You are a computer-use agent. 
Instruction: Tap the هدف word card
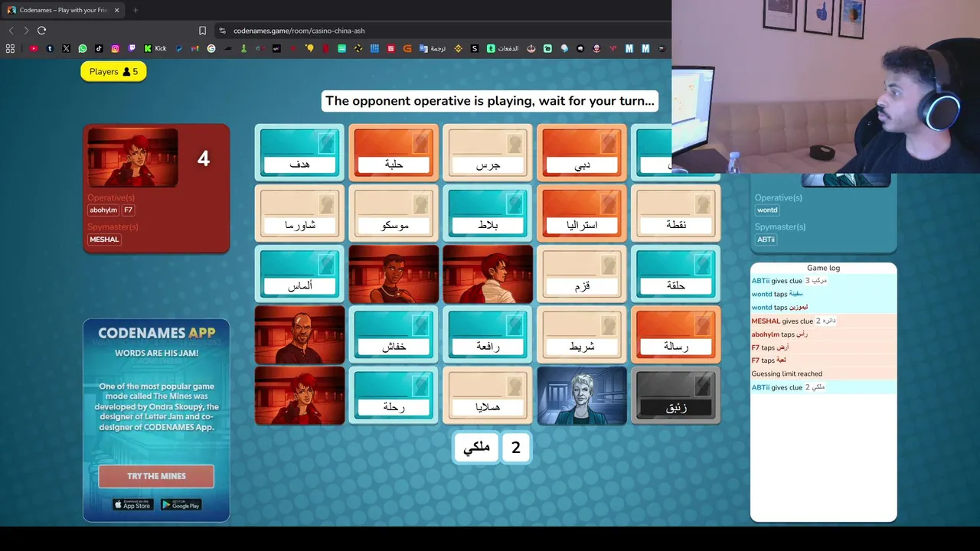[x=299, y=152]
